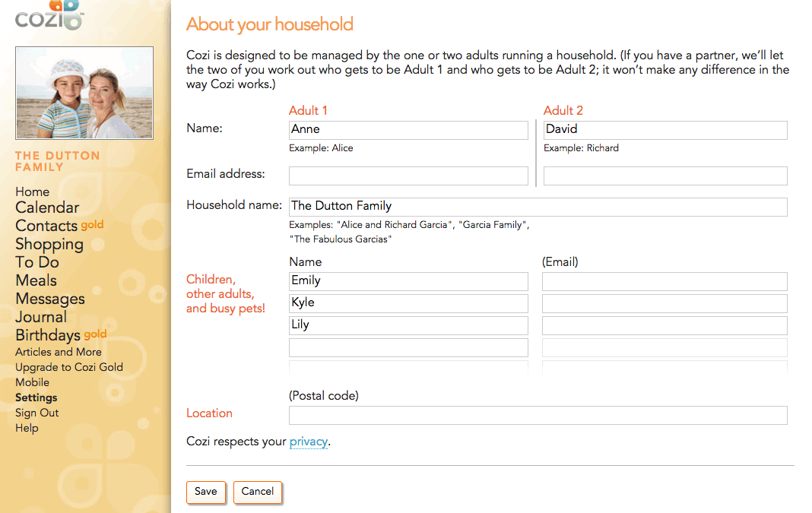Click 'About your household' heading
The image size is (812, 513).
tap(270, 24)
